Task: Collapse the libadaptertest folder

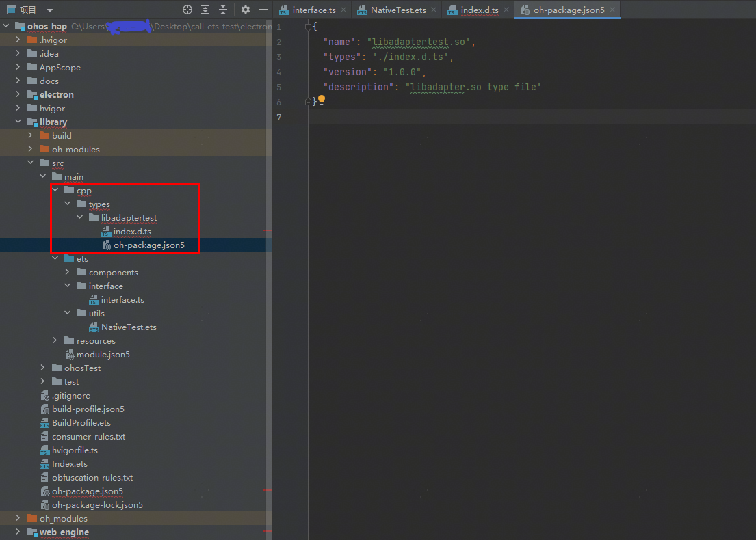Action: coord(80,217)
